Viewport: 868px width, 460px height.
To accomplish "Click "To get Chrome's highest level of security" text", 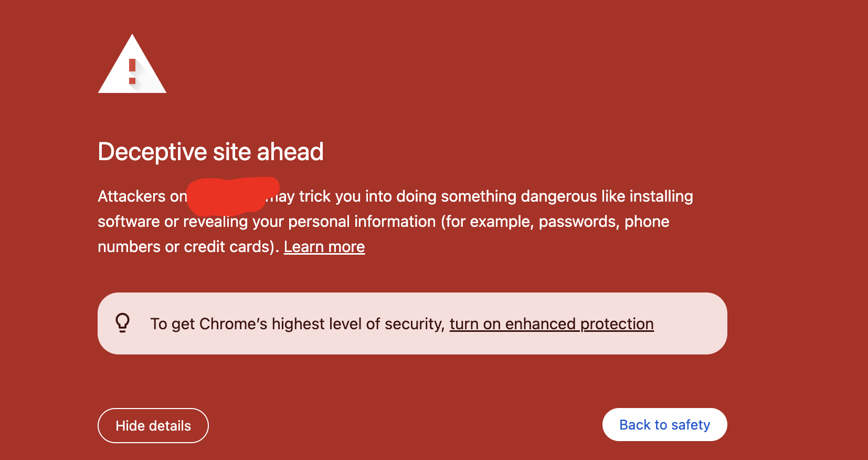I will [x=298, y=324].
